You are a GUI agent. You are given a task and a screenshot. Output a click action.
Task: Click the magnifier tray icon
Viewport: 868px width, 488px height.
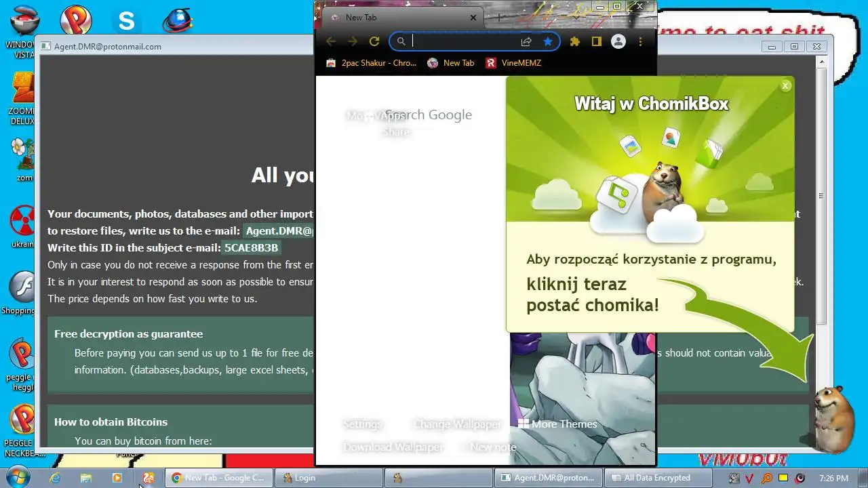click(766, 478)
